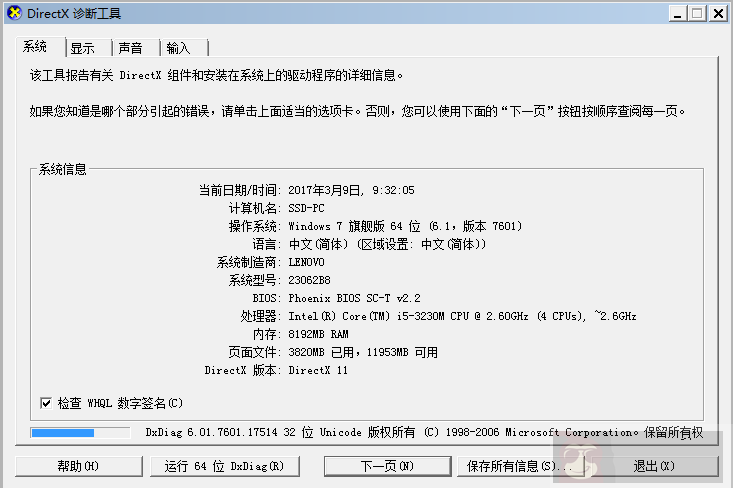Go to next page with 下一页(N)

coord(387,466)
